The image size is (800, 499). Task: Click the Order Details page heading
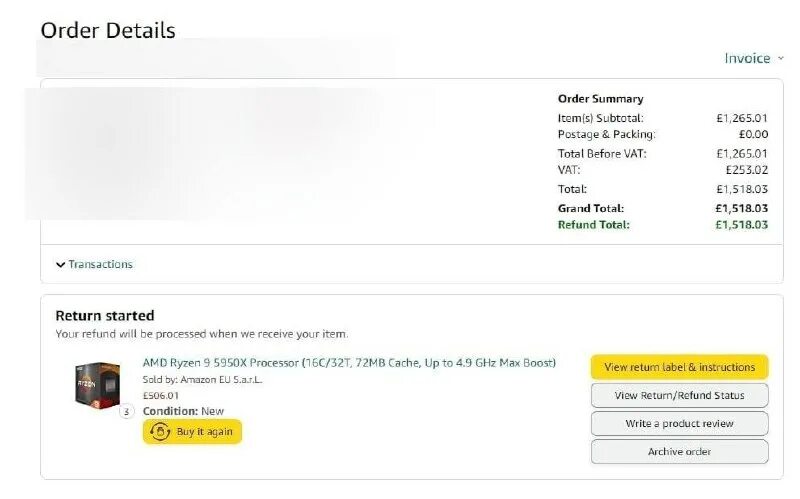point(108,30)
